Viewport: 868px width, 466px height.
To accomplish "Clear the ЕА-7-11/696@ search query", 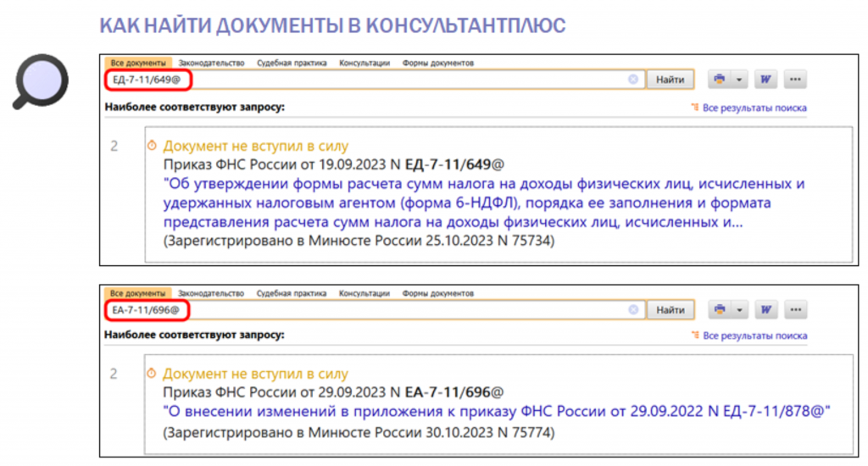I will pos(633,309).
